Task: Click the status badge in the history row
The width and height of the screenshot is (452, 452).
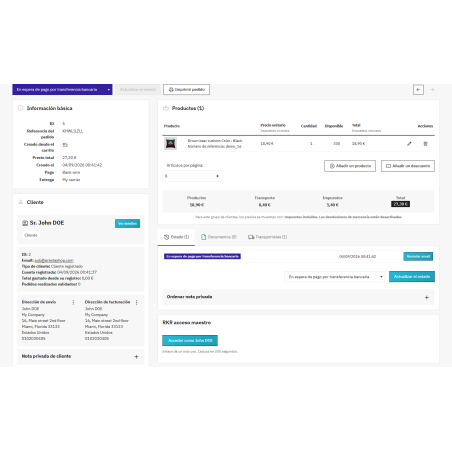Action: [202, 256]
